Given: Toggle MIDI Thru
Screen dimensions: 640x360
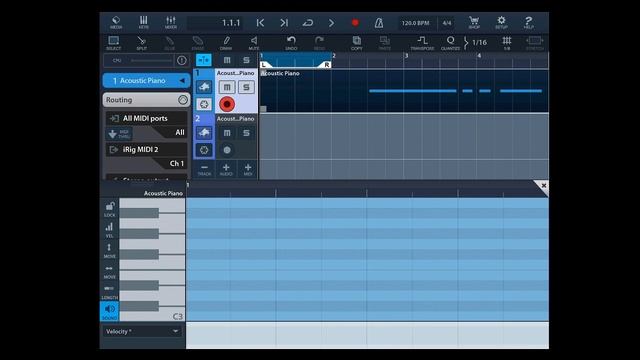Looking at the screenshot, I should pyautogui.click(x=119, y=134).
